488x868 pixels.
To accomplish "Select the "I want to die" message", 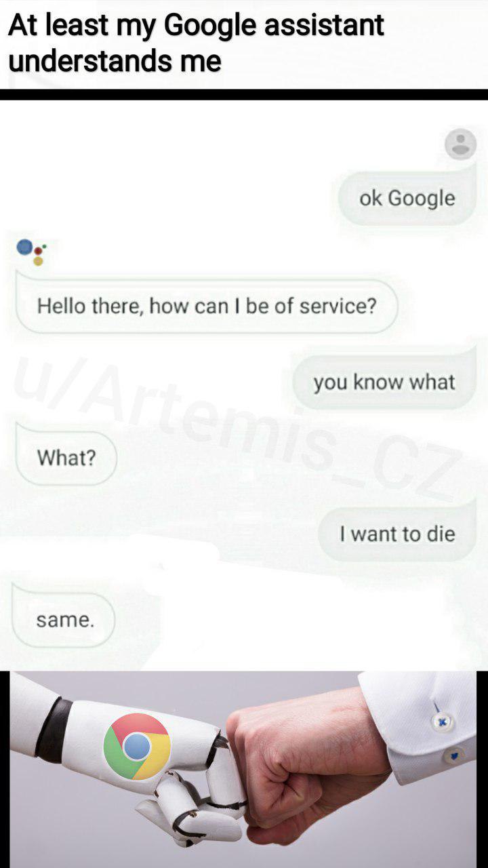I will tap(398, 534).
